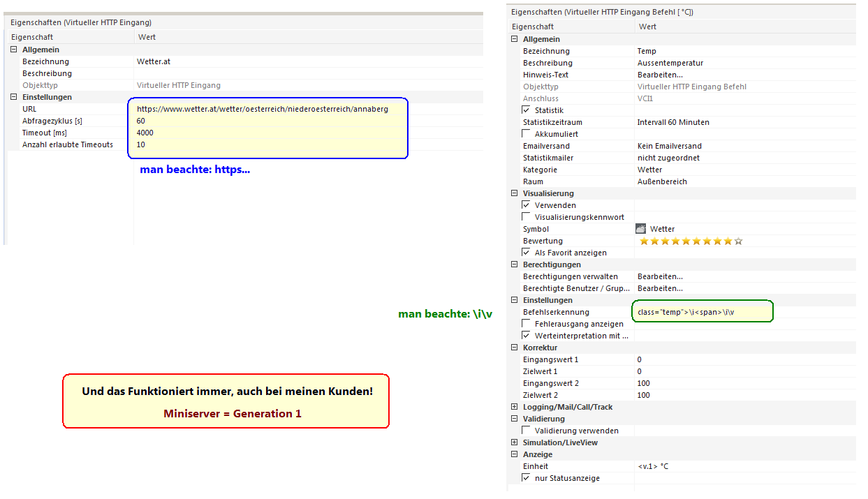Image resolution: width=868 pixels, height=499 pixels.
Task: Click the empty Beschreibung field in left panel
Action: click(x=308, y=73)
